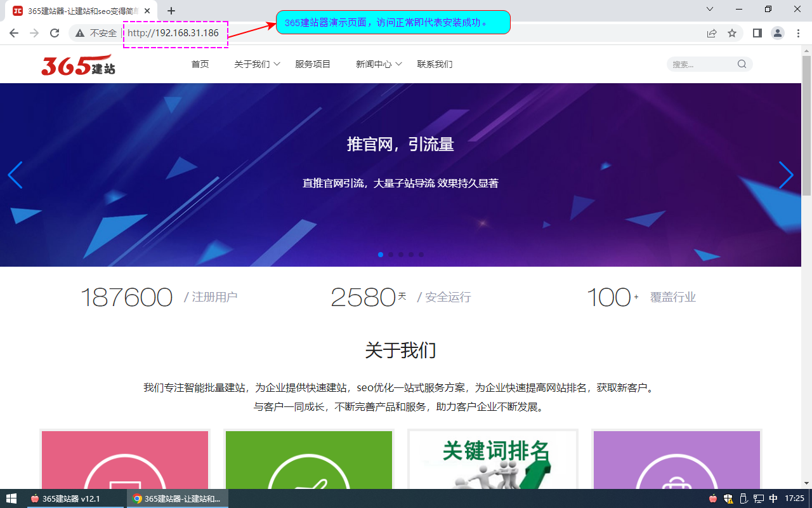Click the 2580 days running figure

(x=363, y=297)
